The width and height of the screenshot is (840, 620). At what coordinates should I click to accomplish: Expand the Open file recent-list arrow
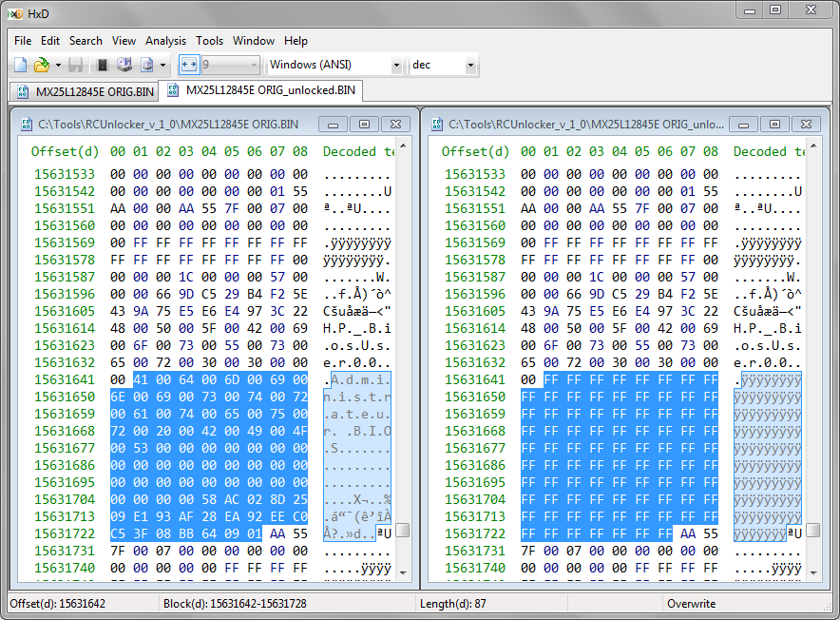point(58,66)
